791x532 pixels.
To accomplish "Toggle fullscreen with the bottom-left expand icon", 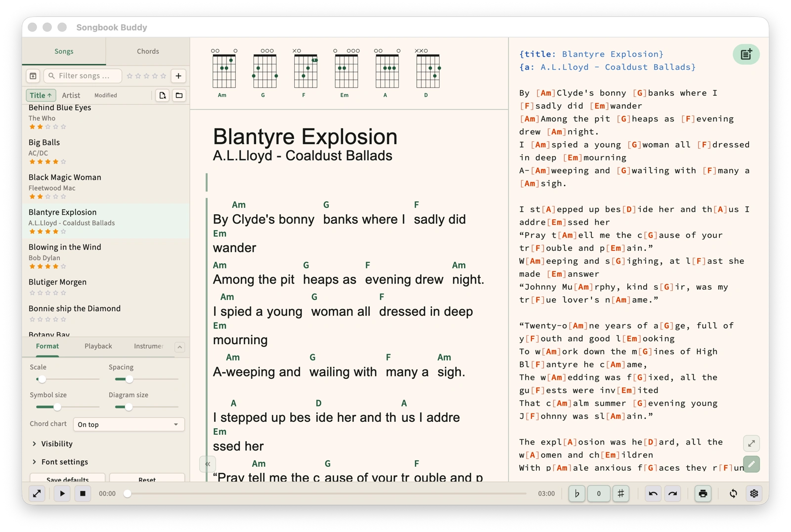I will (37, 493).
